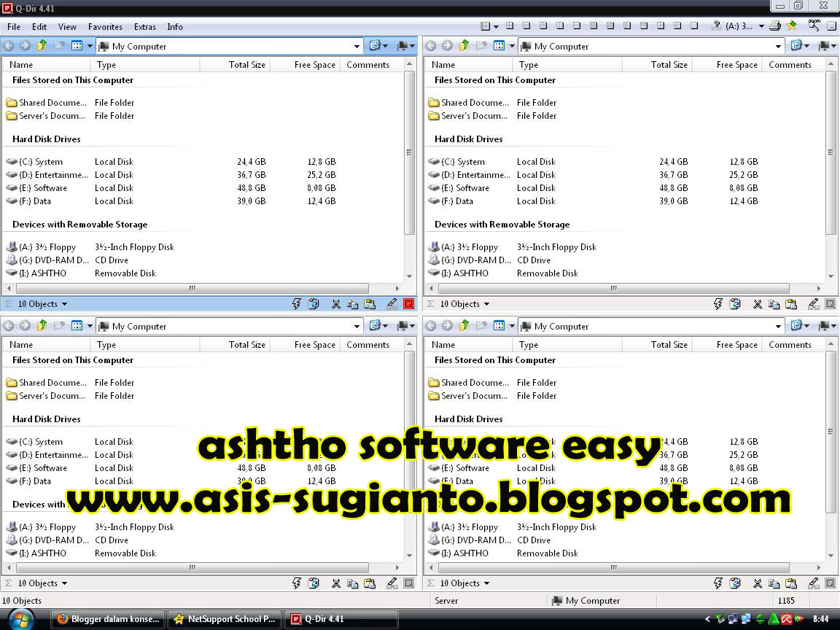The height and width of the screenshot is (630, 840).
Task: Open top-right My Computer address dropdown
Action: coord(779,47)
